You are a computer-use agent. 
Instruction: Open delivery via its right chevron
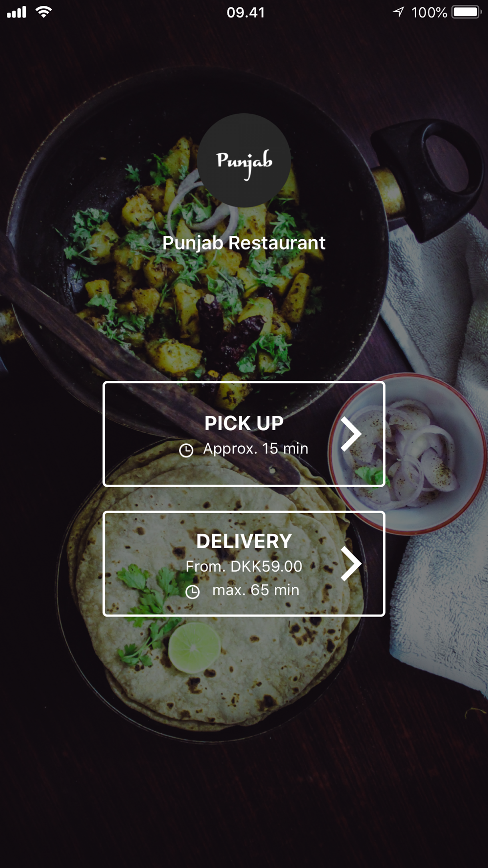click(x=351, y=564)
